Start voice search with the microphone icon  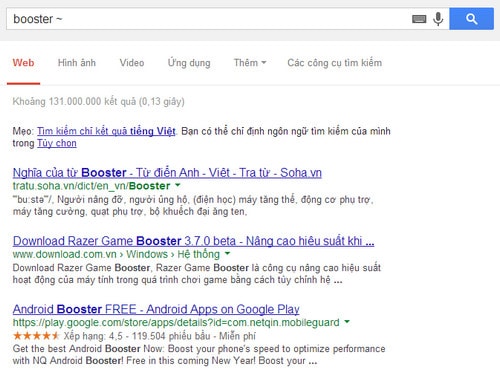coord(438,19)
